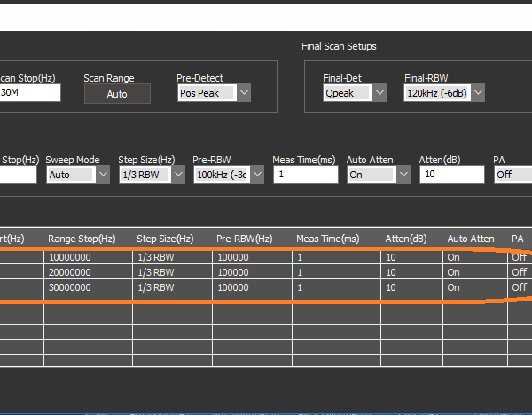
Task: Expand the Final-Det Qpeak dropdown
Action: pyautogui.click(x=379, y=92)
